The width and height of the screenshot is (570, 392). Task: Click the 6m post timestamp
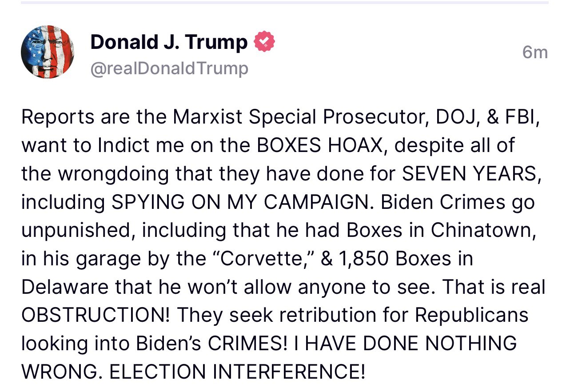[535, 52]
